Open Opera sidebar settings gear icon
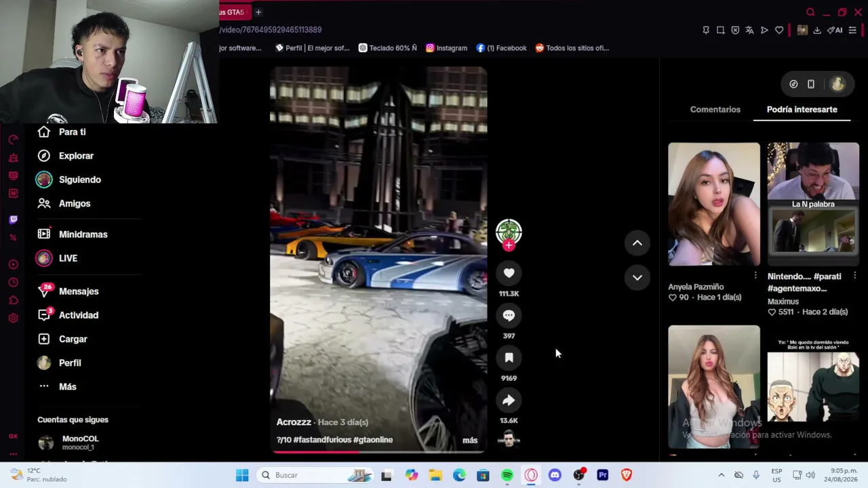 [13, 318]
